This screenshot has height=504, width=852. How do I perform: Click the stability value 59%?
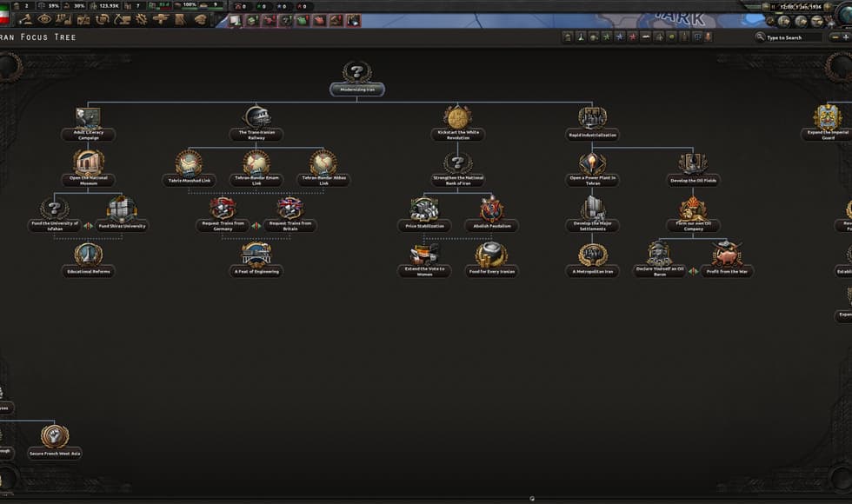(x=54, y=5)
